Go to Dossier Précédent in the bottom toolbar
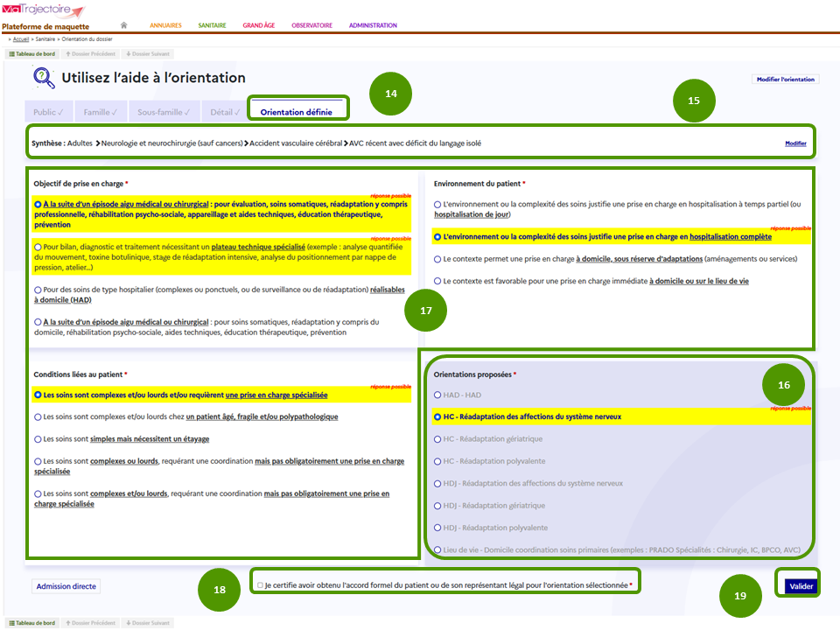 tap(90, 623)
